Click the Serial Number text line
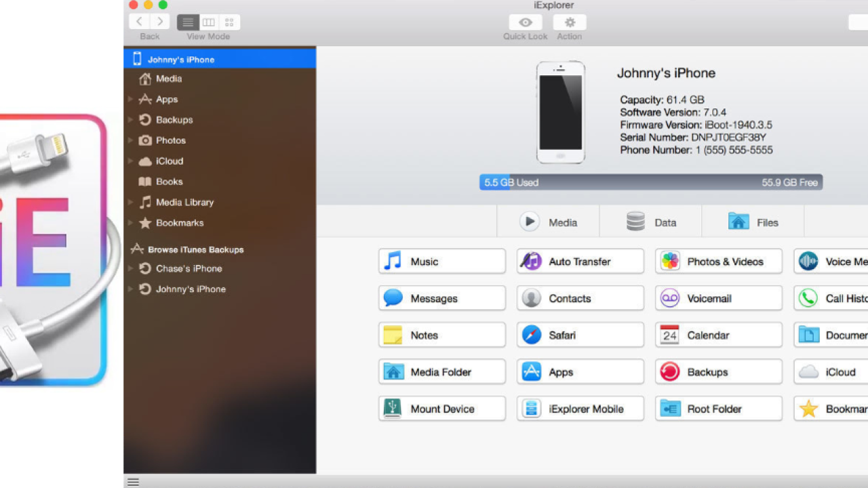Viewport: 868px width, 488px height. click(x=693, y=138)
